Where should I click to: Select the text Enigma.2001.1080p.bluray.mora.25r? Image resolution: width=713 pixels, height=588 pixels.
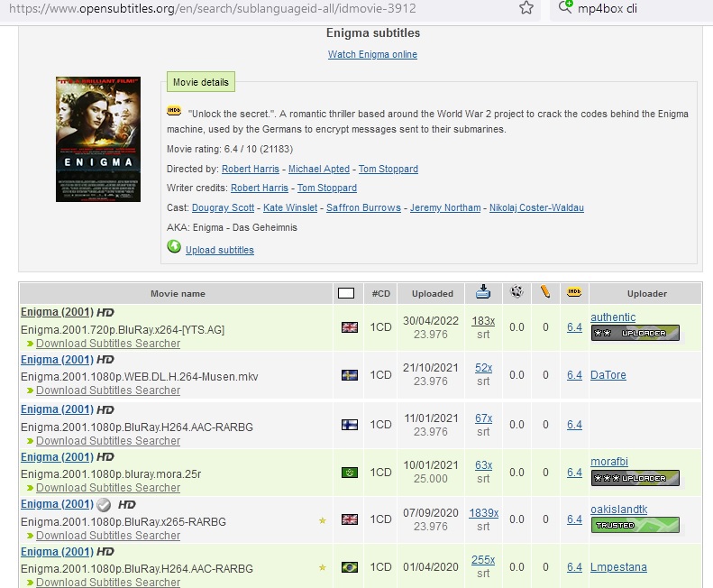pyautogui.click(x=111, y=474)
